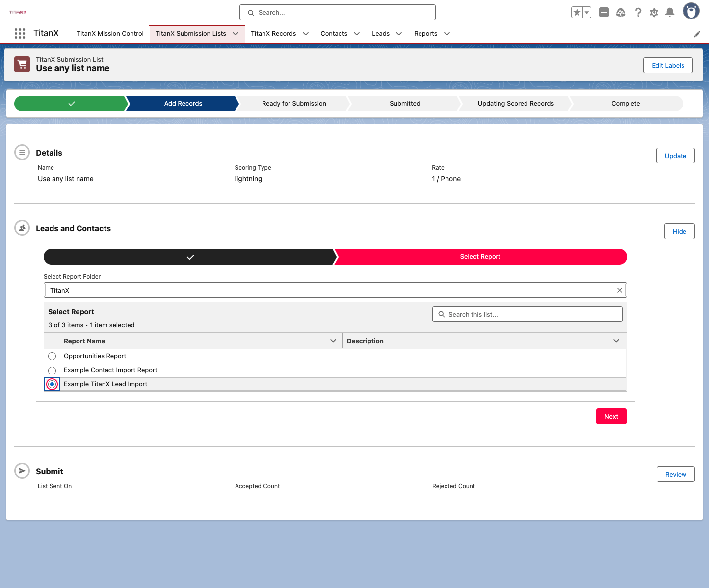Expand the Leads tab menu
The height and width of the screenshot is (588, 709).
pos(399,34)
